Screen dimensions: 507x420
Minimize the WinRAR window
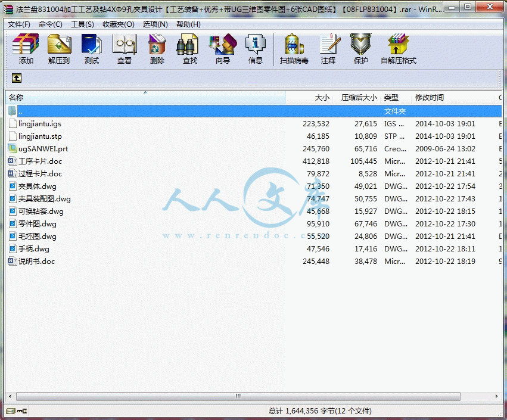(x=452, y=7)
